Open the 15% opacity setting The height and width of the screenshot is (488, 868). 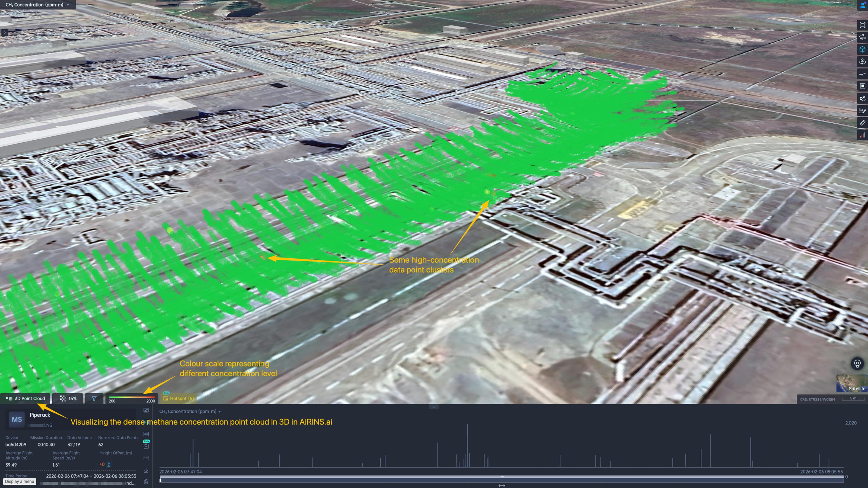coord(68,399)
